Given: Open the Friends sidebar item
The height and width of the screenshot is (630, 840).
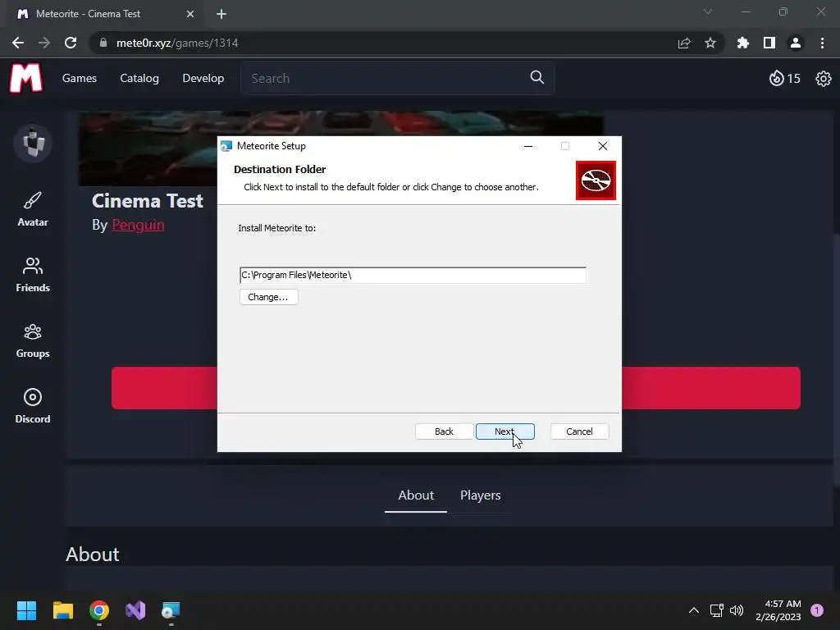Looking at the screenshot, I should coord(33,274).
